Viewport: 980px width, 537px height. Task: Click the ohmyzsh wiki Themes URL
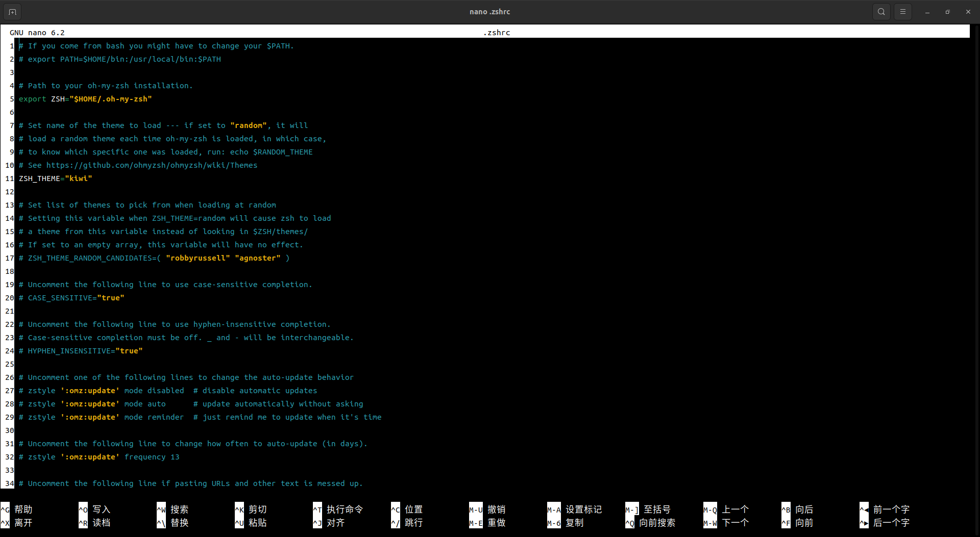152,165
